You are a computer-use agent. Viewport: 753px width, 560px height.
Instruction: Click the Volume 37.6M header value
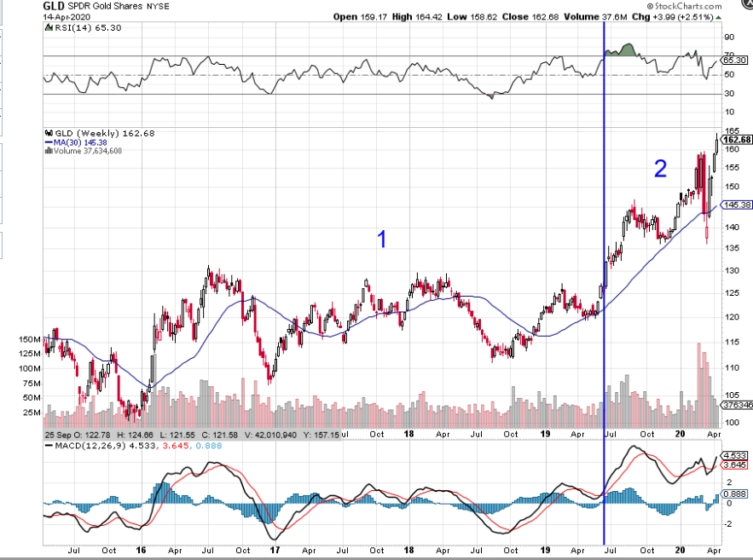[x=595, y=17]
